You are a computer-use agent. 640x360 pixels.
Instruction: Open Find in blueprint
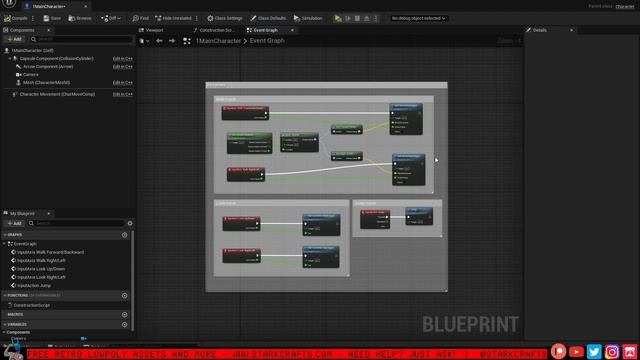[x=140, y=18]
